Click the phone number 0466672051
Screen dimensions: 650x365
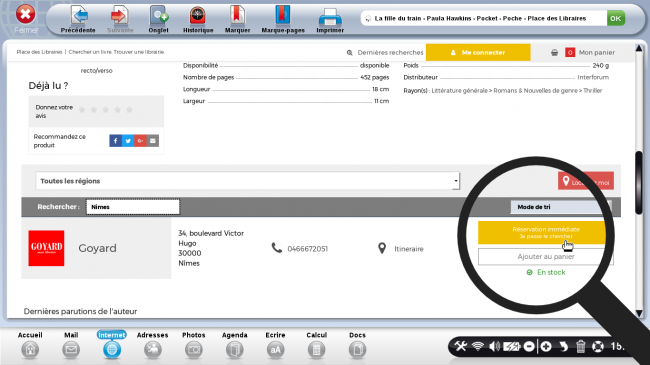[x=308, y=249]
